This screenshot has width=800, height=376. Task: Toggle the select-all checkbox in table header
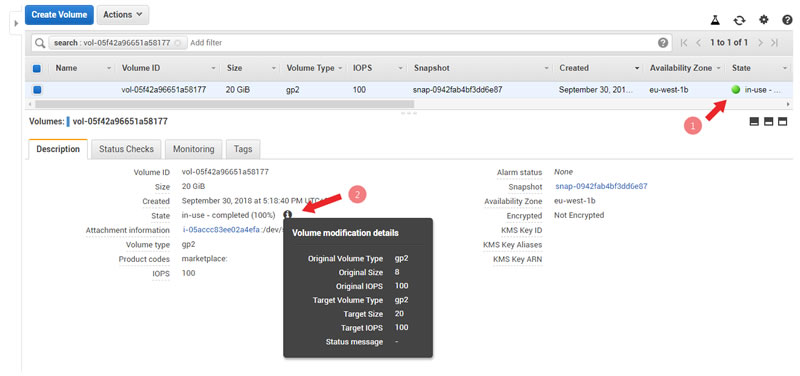[37, 68]
